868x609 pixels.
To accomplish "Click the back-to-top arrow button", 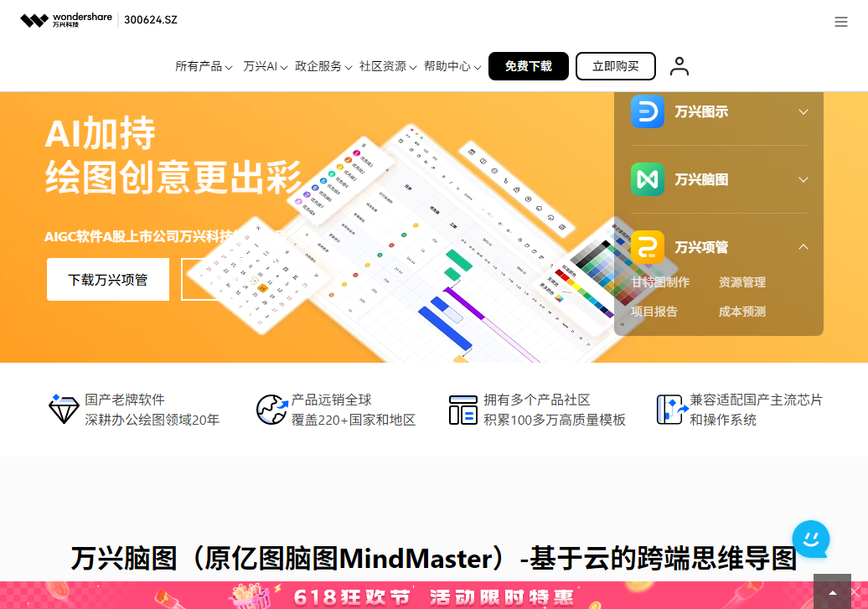I will pyautogui.click(x=832, y=592).
